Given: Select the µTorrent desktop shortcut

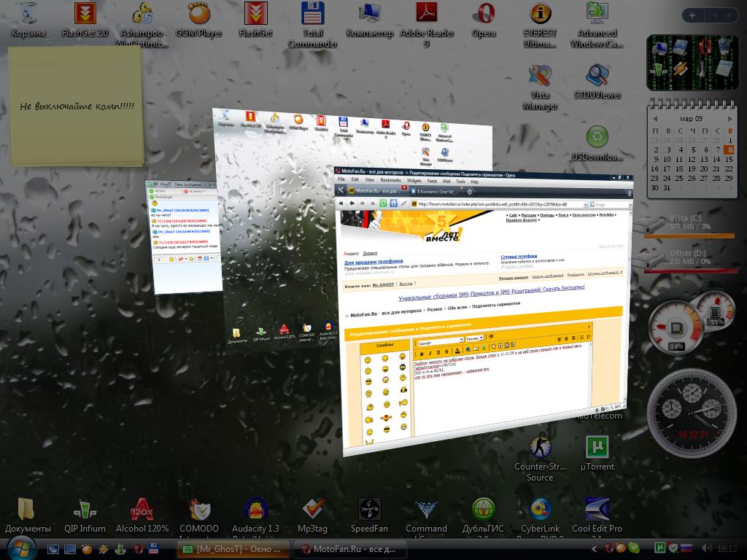Looking at the screenshot, I should (597, 454).
